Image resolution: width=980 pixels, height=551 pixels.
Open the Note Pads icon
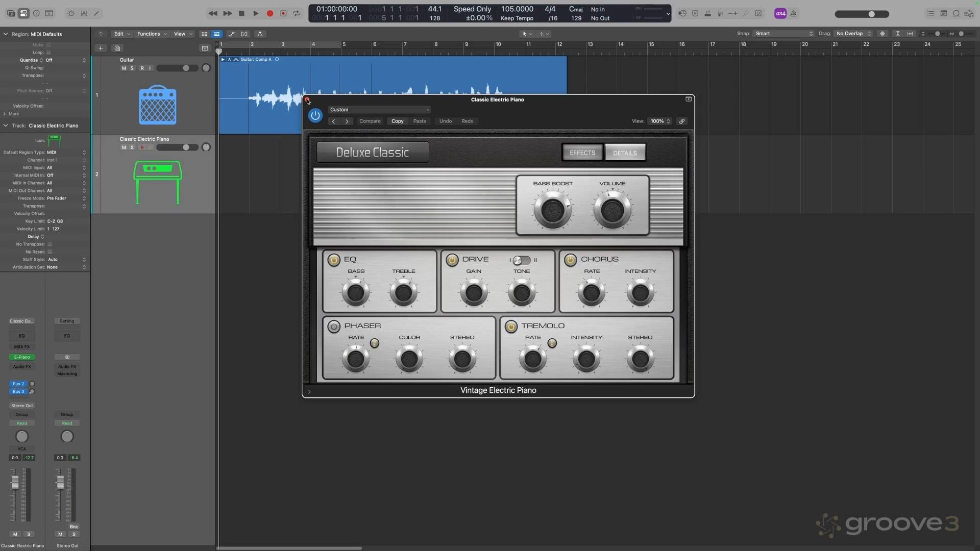(943, 13)
